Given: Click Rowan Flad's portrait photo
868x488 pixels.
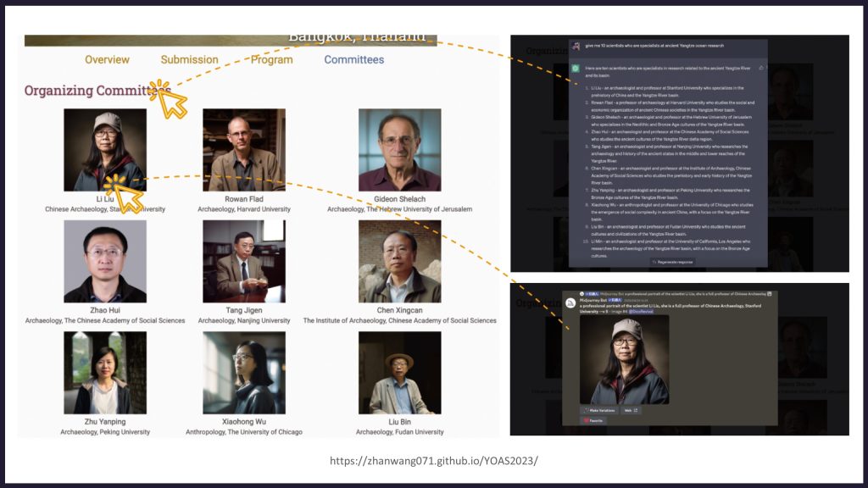Looking at the screenshot, I should pos(244,150).
